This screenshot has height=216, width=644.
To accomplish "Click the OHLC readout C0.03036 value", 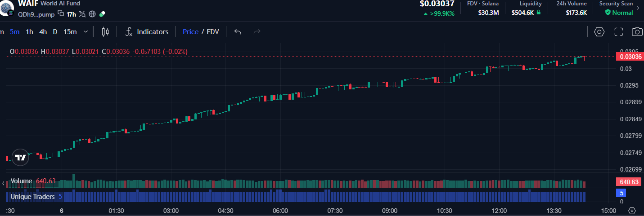I will coord(116,52).
